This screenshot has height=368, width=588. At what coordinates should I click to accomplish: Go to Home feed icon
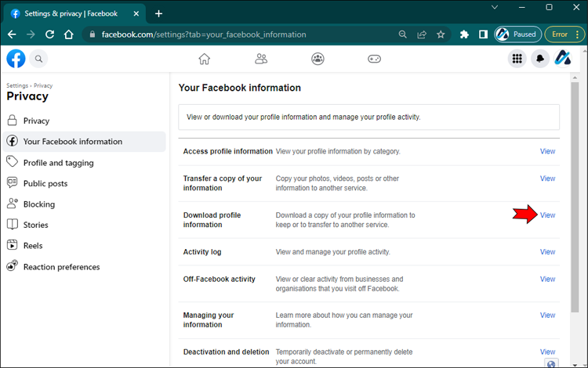click(205, 59)
